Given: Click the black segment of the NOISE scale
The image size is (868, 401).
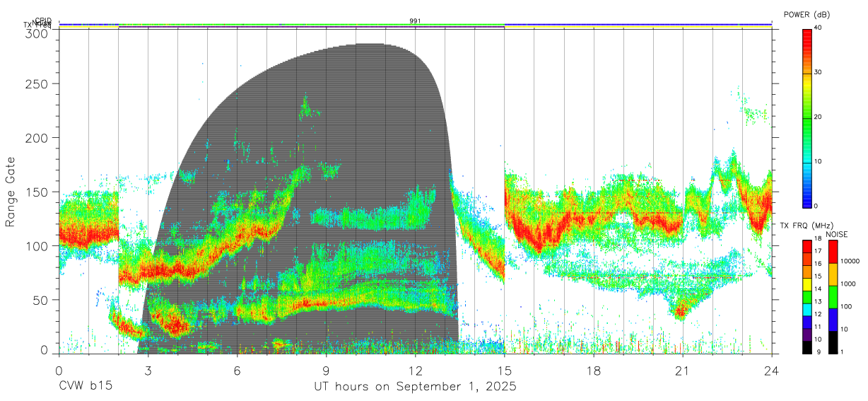Looking at the screenshot, I should tap(833, 342).
